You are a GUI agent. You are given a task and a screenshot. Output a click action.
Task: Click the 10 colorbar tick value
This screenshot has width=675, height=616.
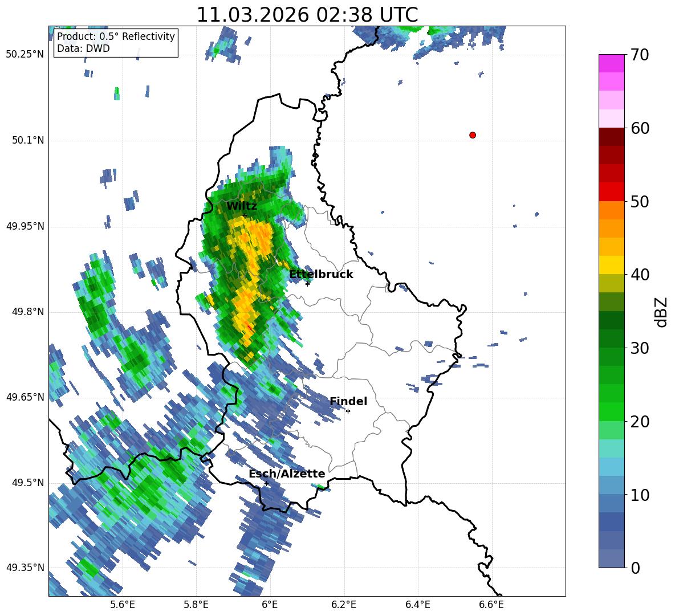tap(639, 495)
